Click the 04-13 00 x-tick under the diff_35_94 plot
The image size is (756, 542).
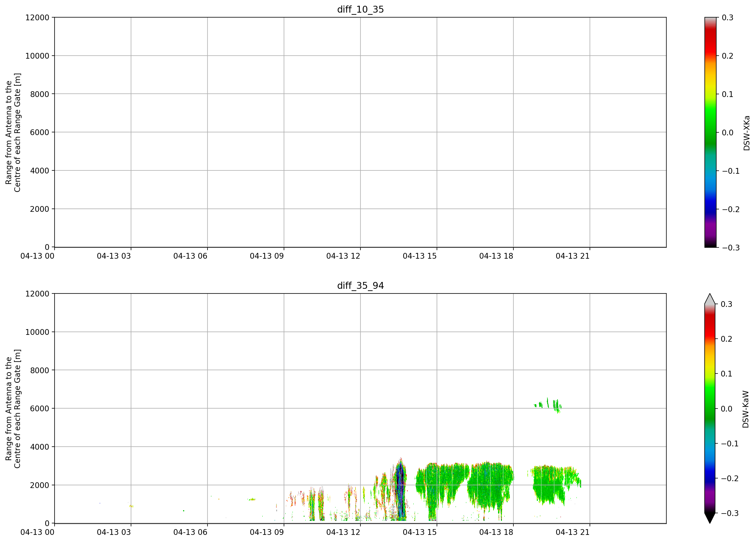[37, 532]
